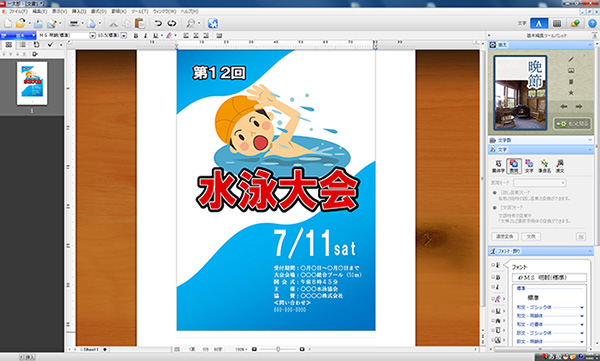Open the font size 10.5 dropdown
Viewport: 600px width, 361px height.
click(124, 36)
